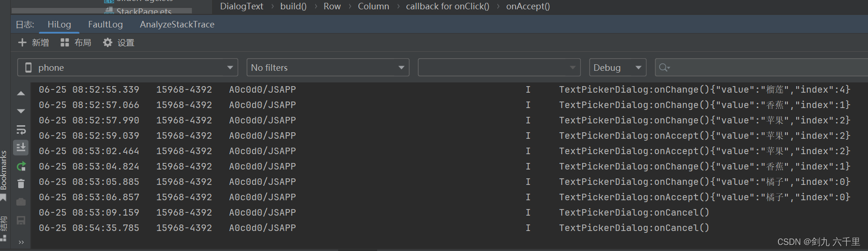Image resolution: width=868 pixels, height=251 pixels.
Task: Click the up arrow in log sidebar
Action: [x=21, y=93]
